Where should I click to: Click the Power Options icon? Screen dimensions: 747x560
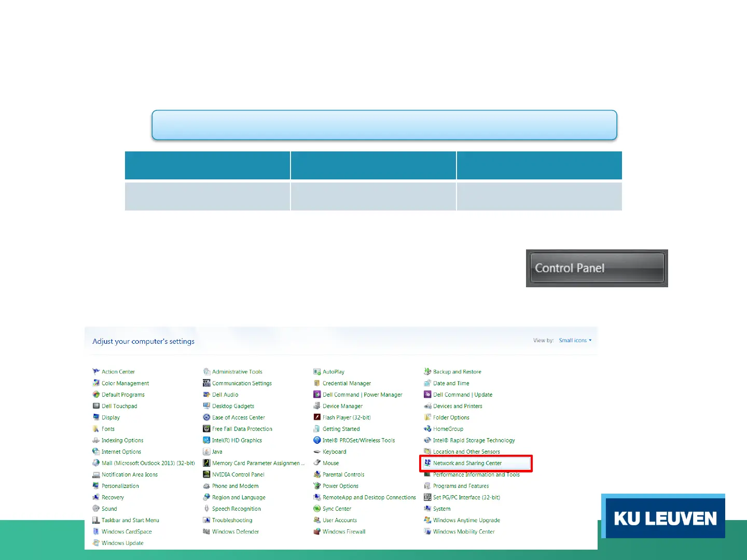317,485
